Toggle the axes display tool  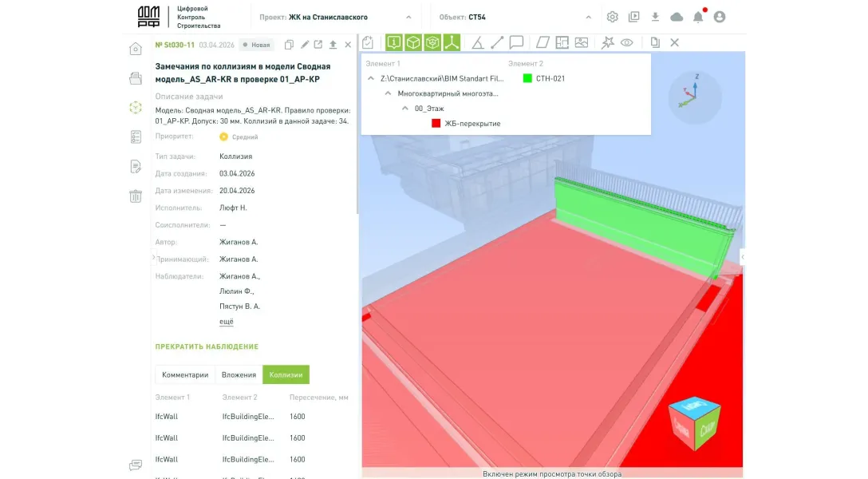pos(452,42)
